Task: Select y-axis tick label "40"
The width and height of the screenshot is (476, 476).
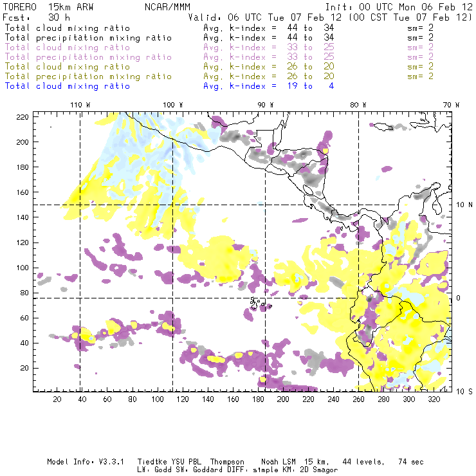Action: (x=25, y=343)
